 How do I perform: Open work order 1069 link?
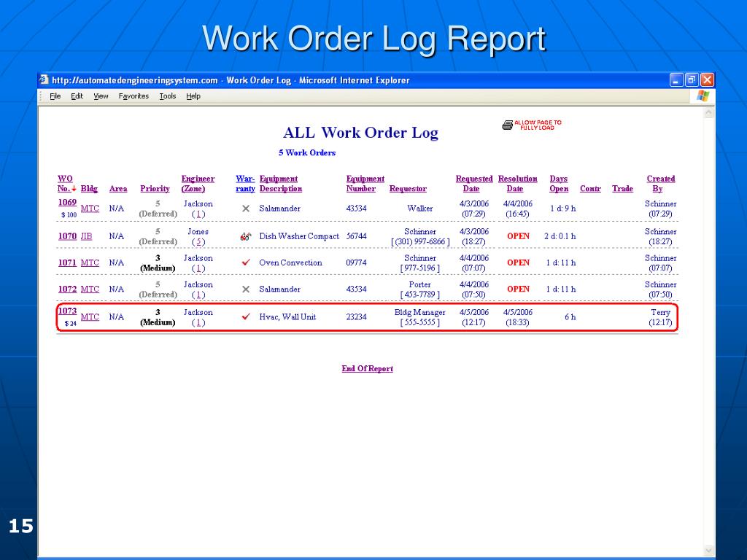coord(67,203)
